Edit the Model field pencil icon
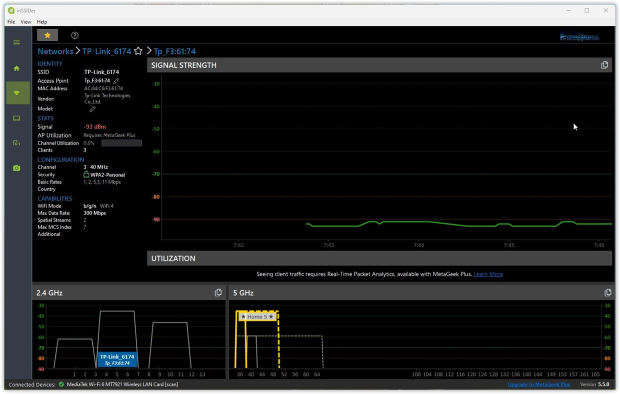Screen dimensions: 620x394 (x=92, y=109)
